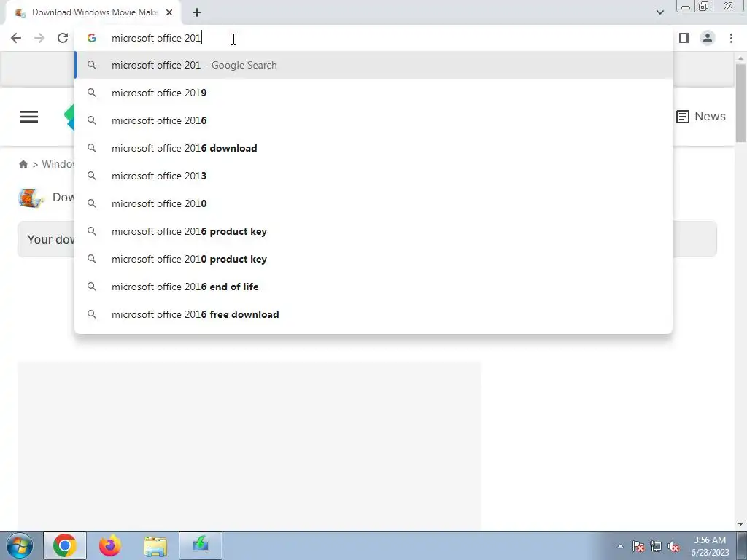Click the Chrome taskbar icon

tap(65, 545)
